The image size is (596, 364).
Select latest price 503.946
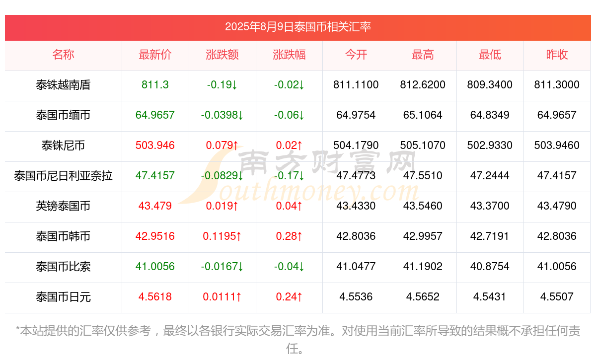[x=155, y=146]
